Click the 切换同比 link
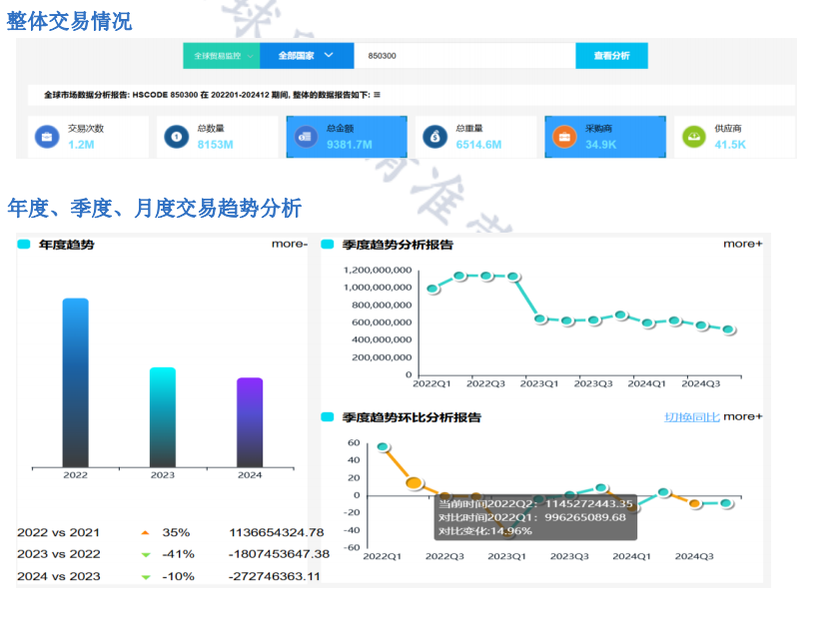The height and width of the screenshot is (625, 840). point(691,416)
